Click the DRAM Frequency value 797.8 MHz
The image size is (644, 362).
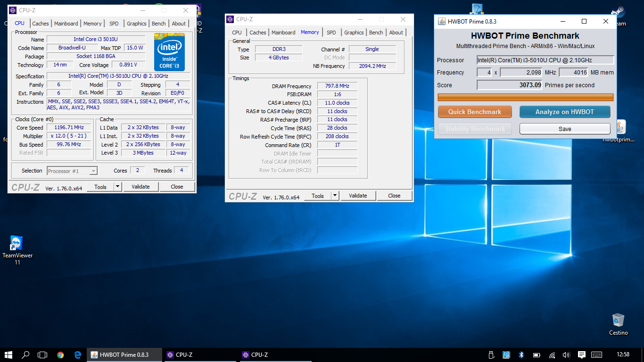337,86
